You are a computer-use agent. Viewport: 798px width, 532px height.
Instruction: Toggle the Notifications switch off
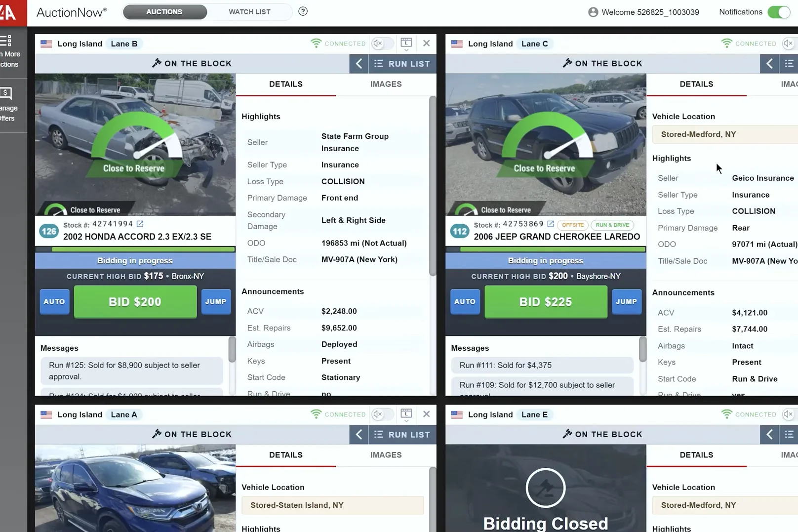[x=780, y=12]
